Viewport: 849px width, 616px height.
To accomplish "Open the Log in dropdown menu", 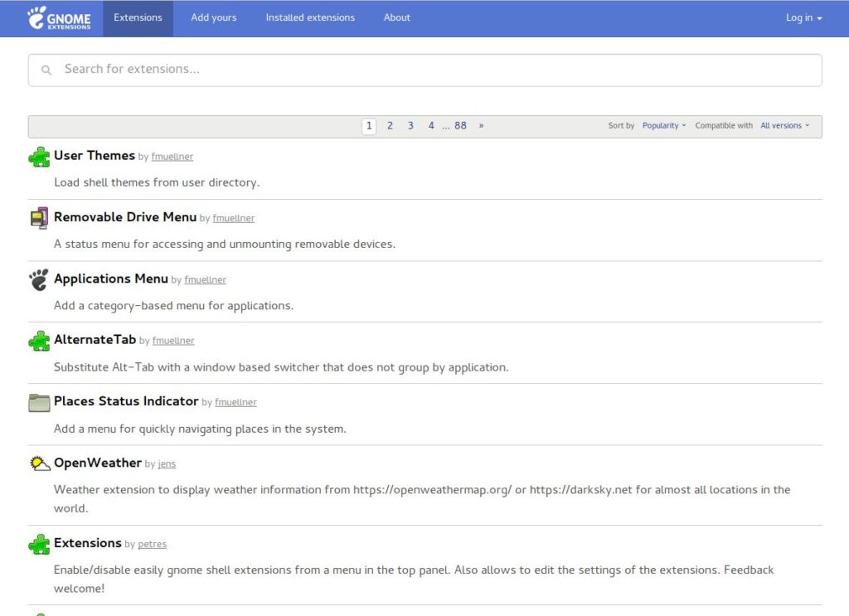I will tap(803, 18).
